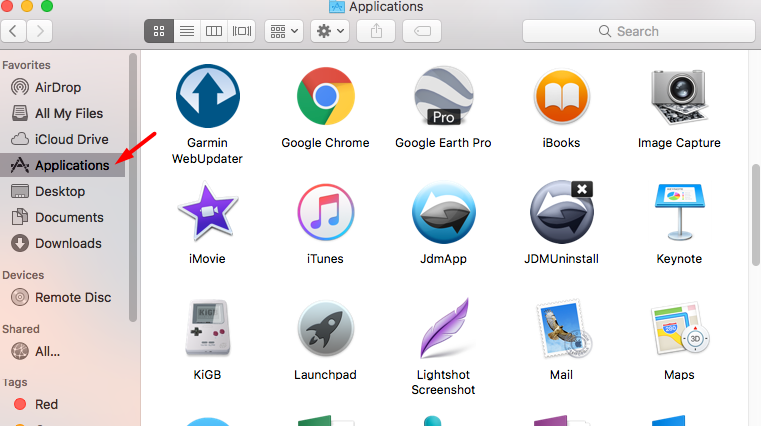Click the Lightshot Screenshot feather icon
The image size is (761, 426).
pos(446,328)
